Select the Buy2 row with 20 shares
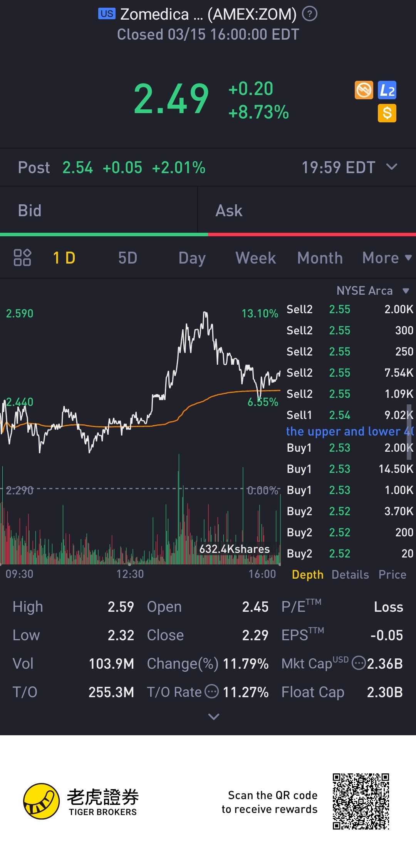The height and width of the screenshot is (868, 416). pyautogui.click(x=350, y=553)
